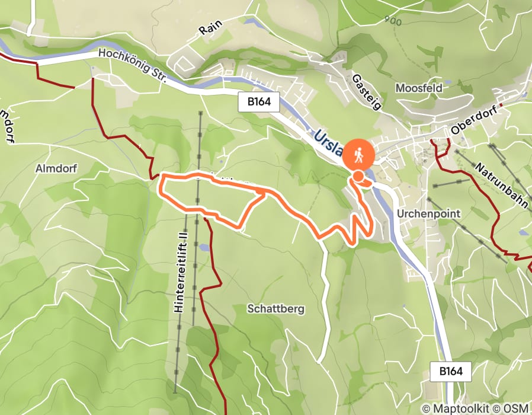Click the Moosfeld place label
532x415 pixels.
(419, 88)
